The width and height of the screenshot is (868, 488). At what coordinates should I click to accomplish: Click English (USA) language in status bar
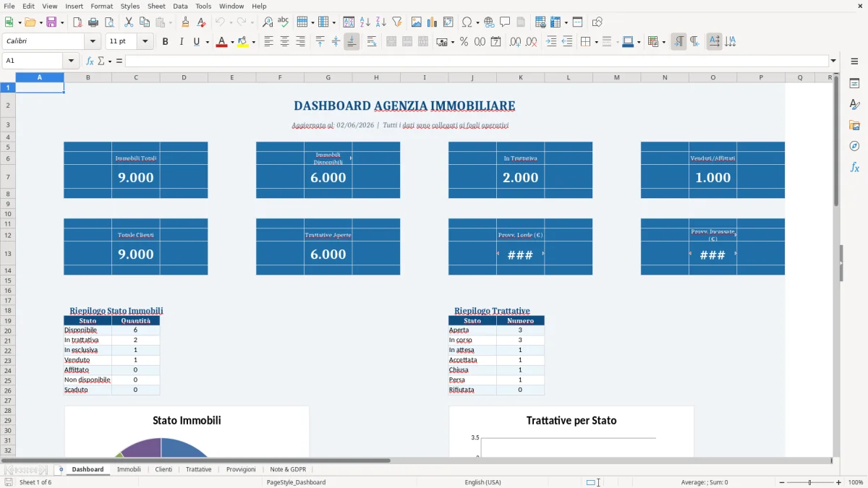pyautogui.click(x=482, y=482)
